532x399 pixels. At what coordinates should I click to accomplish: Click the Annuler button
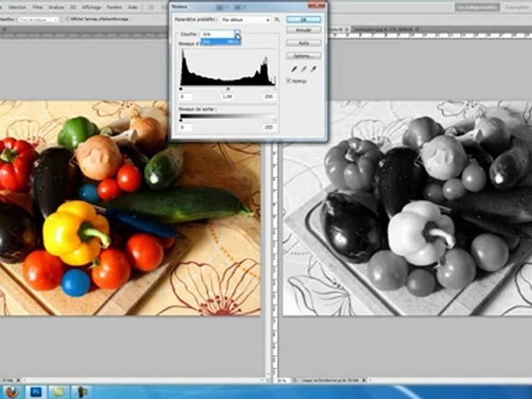tap(304, 30)
